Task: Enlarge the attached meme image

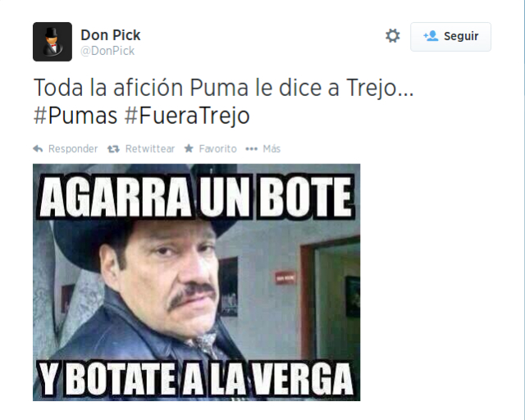Action: [197, 282]
